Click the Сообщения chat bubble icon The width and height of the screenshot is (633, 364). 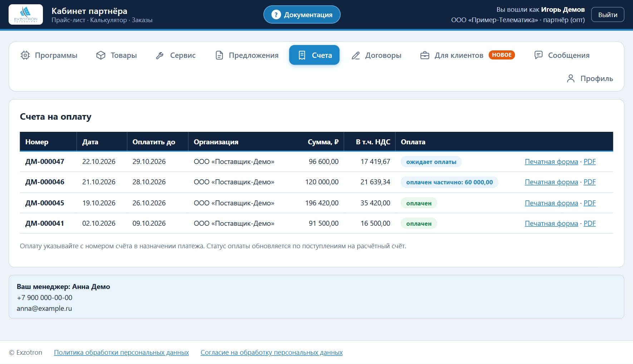(538, 55)
